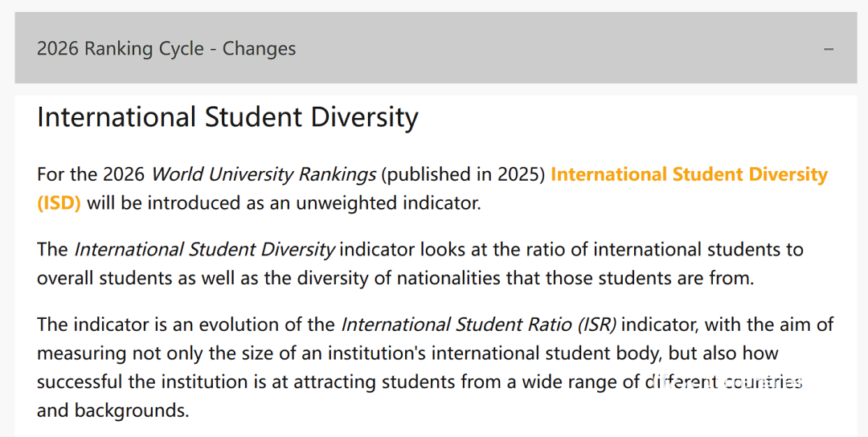
Task: Click the partially faded 'different countries' text
Action: click(x=724, y=382)
